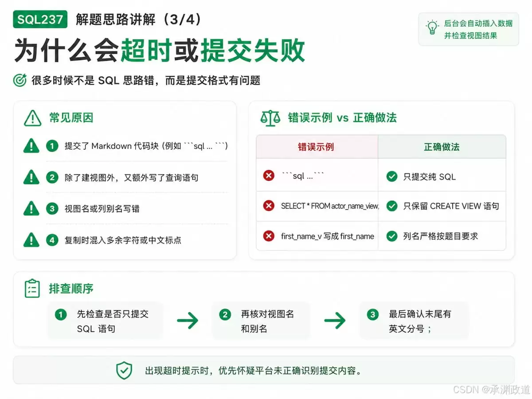Screen dimensions: 532x399
Task: Click the text 并检查视图结果
Action: pos(470,35)
